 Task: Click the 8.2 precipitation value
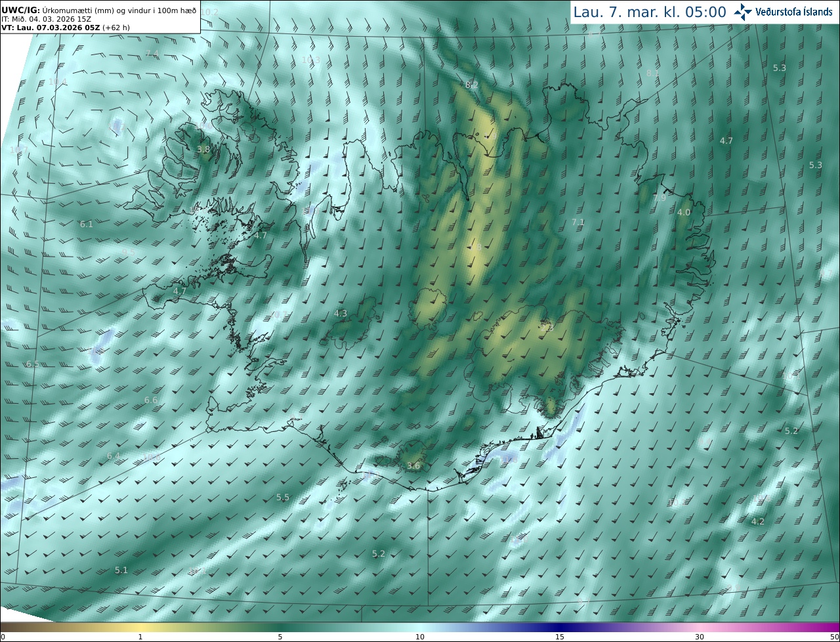pos(472,85)
